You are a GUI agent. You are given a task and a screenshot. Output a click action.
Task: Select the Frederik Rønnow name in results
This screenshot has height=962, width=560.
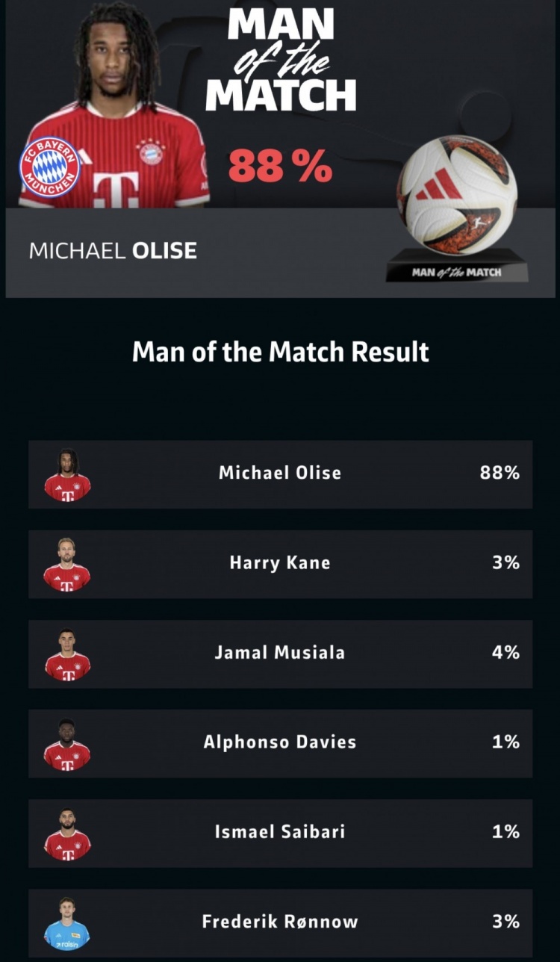pyautogui.click(x=280, y=921)
